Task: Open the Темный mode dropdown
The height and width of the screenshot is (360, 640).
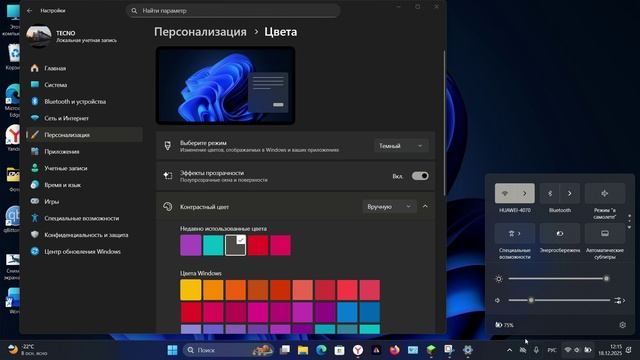Action: [x=401, y=146]
